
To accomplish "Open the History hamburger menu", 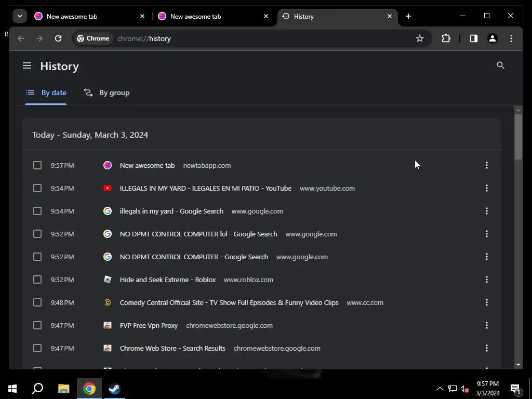I will [x=27, y=66].
